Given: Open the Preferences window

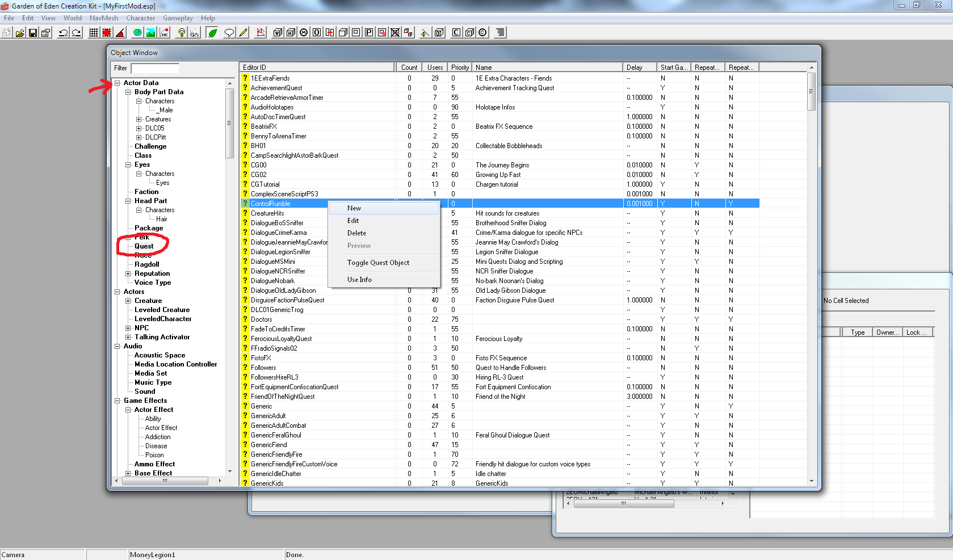Looking at the screenshot, I should pyautogui.click(x=45, y=32).
